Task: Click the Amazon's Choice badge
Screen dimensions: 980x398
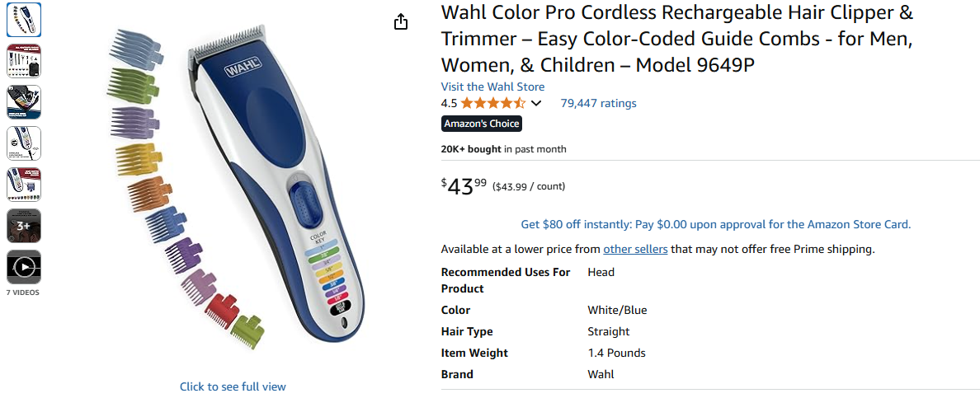Action: (482, 124)
